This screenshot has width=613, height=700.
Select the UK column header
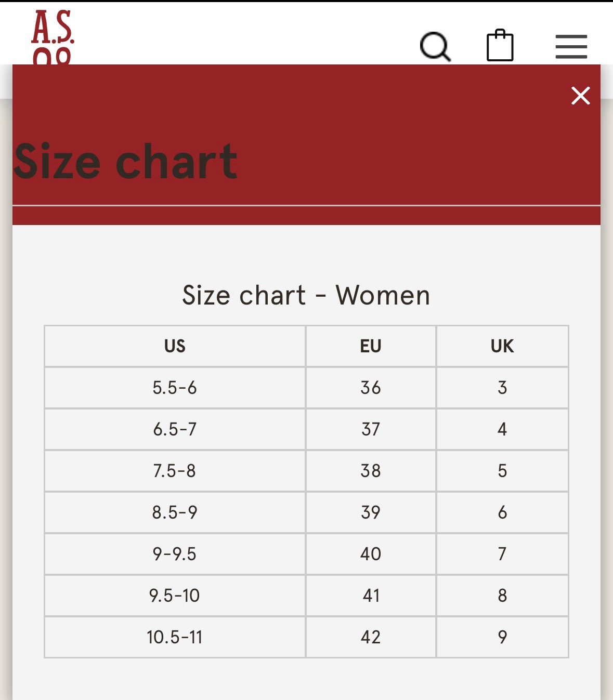tap(502, 346)
